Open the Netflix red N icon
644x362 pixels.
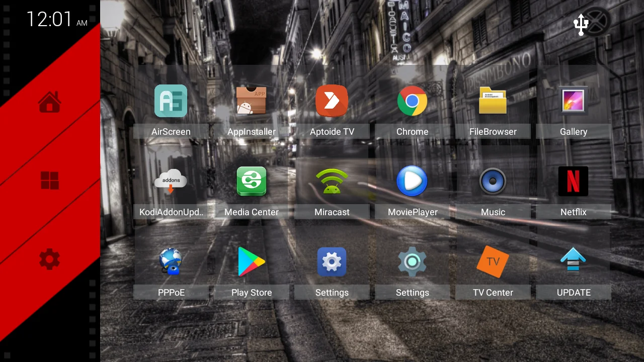click(x=573, y=181)
